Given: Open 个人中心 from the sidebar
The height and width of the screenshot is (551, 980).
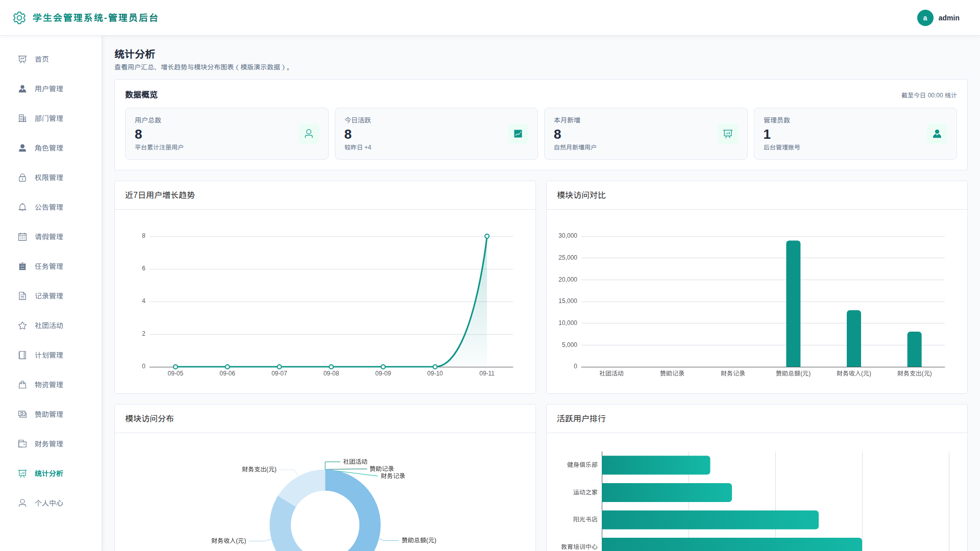Looking at the screenshot, I should [x=51, y=503].
